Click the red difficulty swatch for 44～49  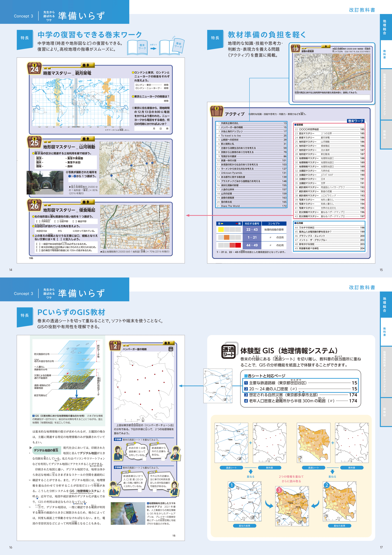(238, 245)
